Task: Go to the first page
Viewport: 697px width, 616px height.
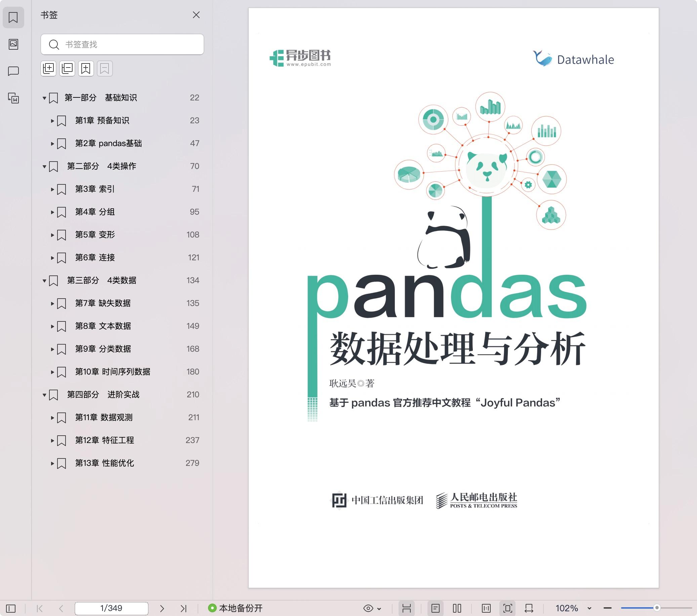Action: [x=40, y=608]
